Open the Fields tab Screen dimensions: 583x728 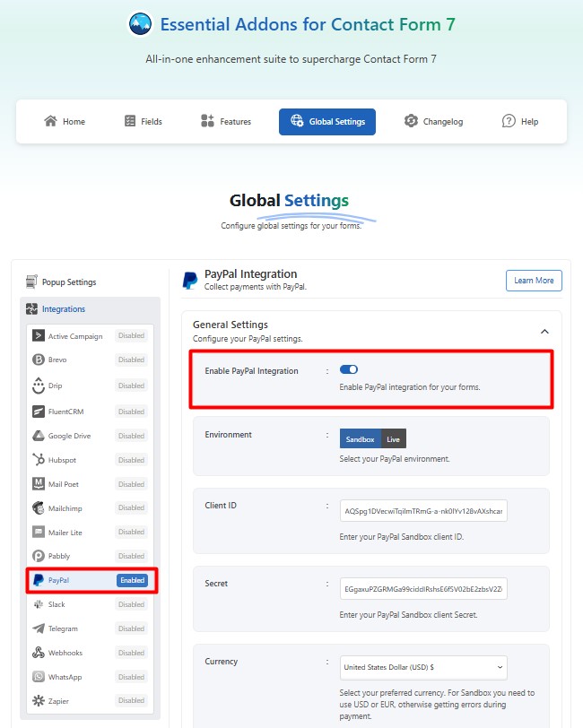pos(144,121)
